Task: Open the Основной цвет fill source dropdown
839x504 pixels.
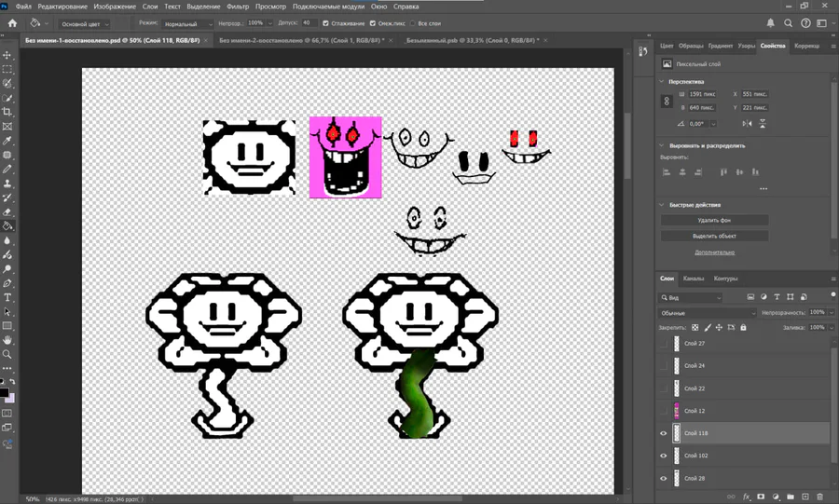Action: (85, 24)
